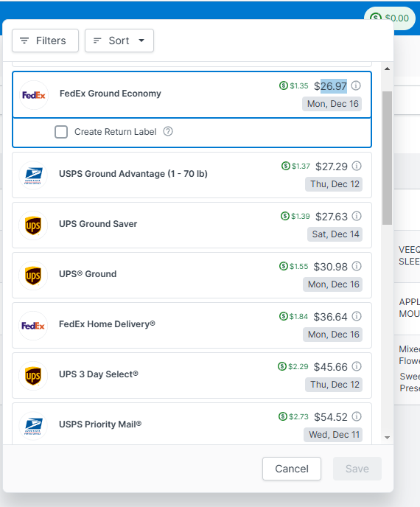Screen dimensions: 420x507
Task: Show info for the $27.63 rate
Action: coord(357,216)
